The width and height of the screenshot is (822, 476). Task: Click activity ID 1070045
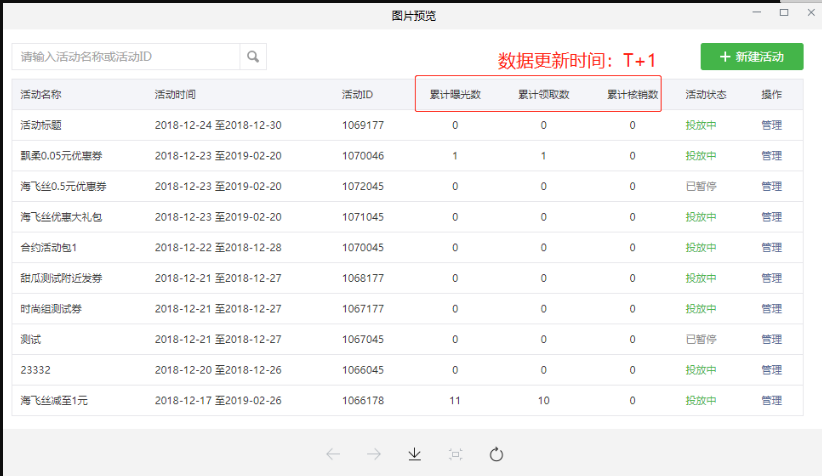coord(363,247)
